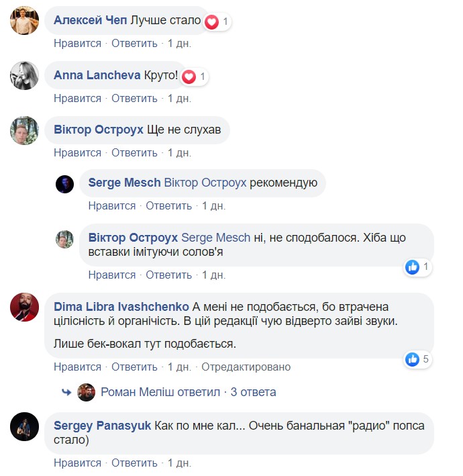Click the like reaction icon on Dima Libra's comment
Viewport: 463px width, 476px height.
point(413,359)
